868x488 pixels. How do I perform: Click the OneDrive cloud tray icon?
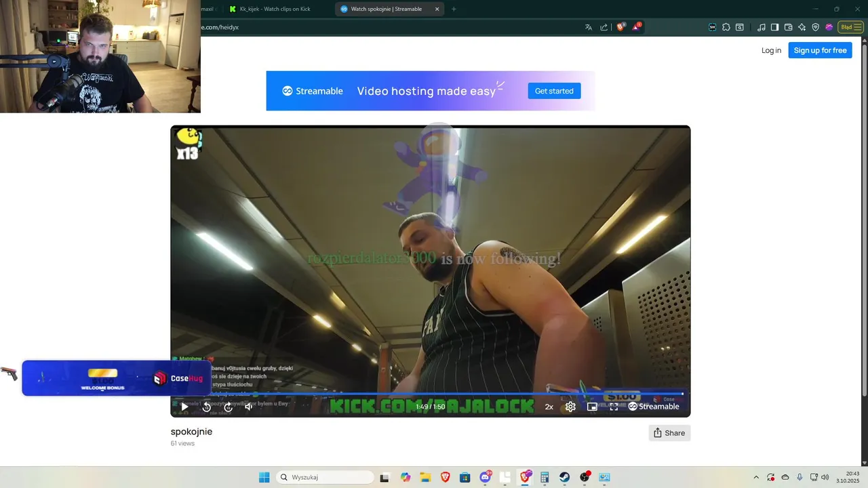[x=785, y=477]
